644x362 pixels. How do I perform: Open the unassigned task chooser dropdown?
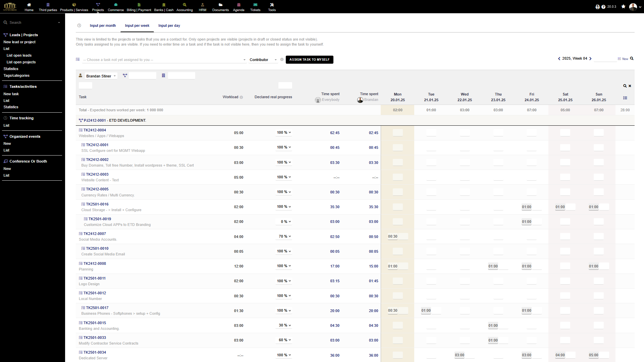point(164,60)
